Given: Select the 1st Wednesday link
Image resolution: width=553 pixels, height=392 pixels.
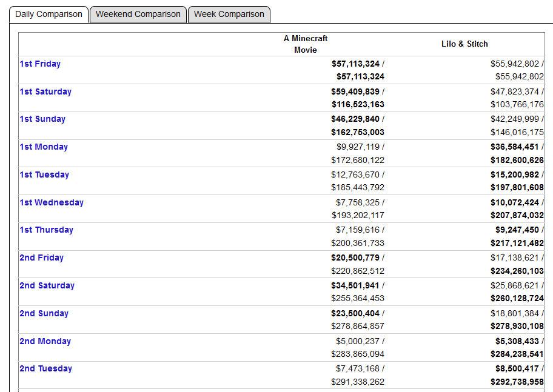Looking at the screenshot, I should pyautogui.click(x=52, y=202).
